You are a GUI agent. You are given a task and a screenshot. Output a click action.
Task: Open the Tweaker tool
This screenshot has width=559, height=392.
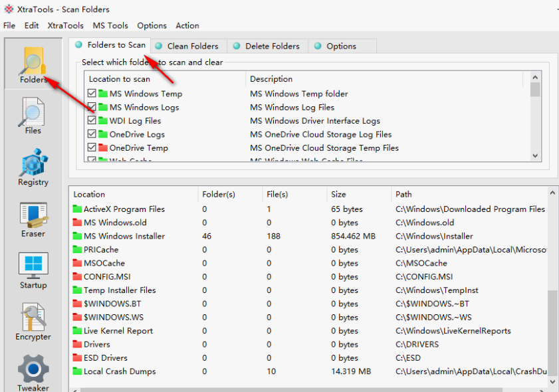[33, 372]
